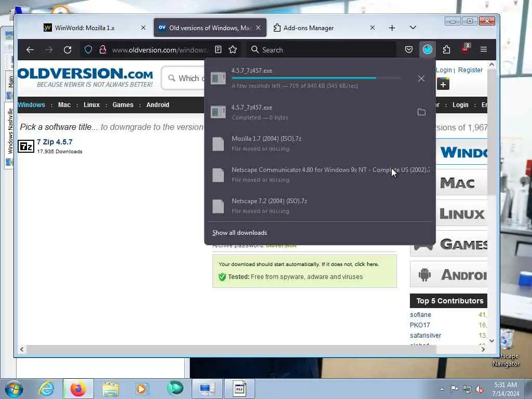Image resolution: width=532 pixels, height=399 pixels.
Task: Open new tab with the plus button
Action: point(392,28)
